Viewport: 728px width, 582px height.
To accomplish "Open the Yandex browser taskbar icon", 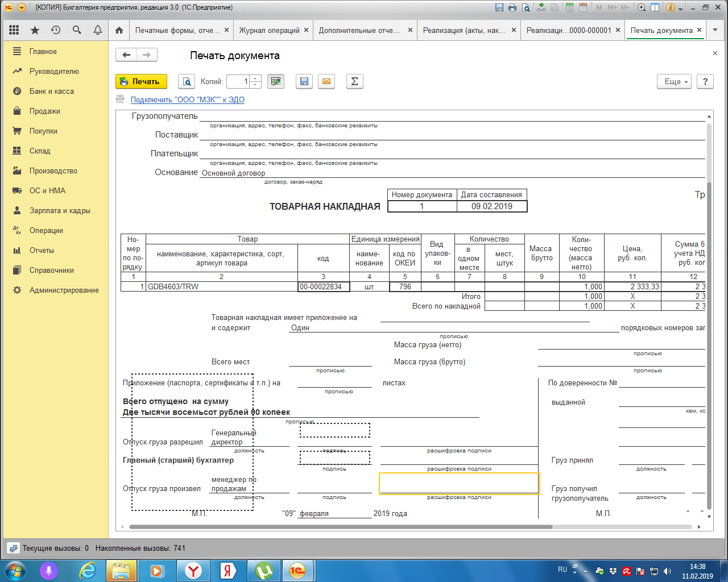I will (193, 570).
